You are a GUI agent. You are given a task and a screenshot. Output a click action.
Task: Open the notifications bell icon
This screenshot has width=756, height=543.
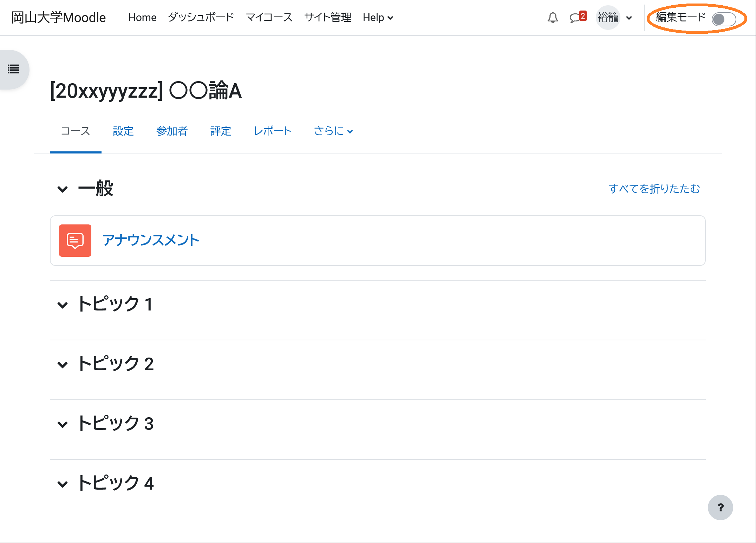click(553, 18)
